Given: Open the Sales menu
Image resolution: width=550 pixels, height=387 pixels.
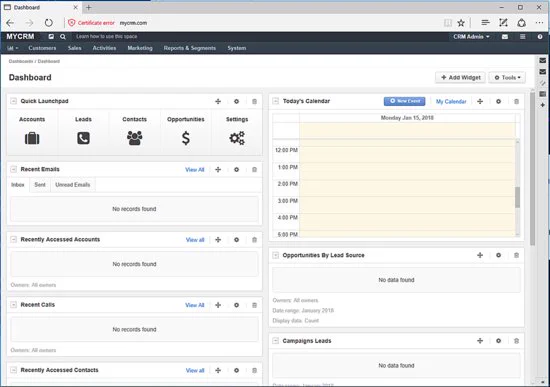Looking at the screenshot, I should [x=74, y=48].
